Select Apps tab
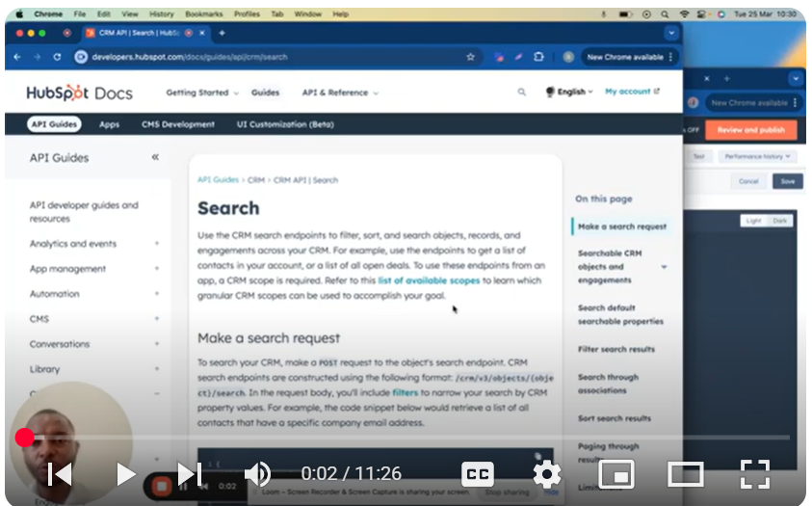The image size is (812, 506). point(109,125)
